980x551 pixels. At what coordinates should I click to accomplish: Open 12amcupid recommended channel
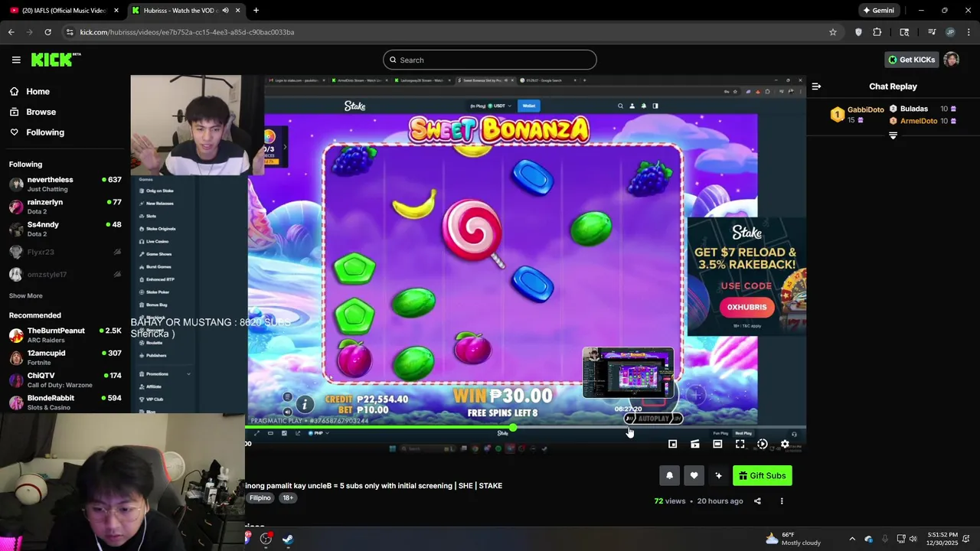click(65, 357)
